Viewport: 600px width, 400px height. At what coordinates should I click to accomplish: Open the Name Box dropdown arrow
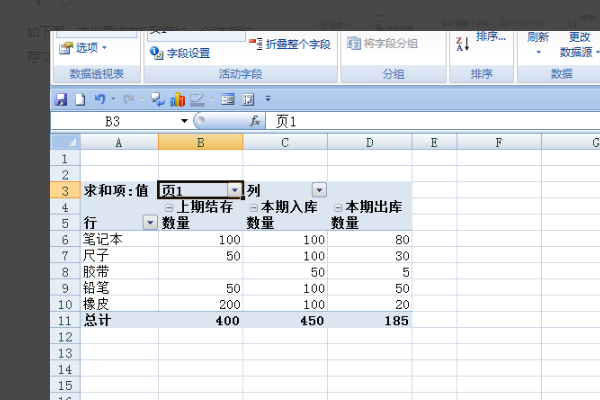tap(185, 121)
